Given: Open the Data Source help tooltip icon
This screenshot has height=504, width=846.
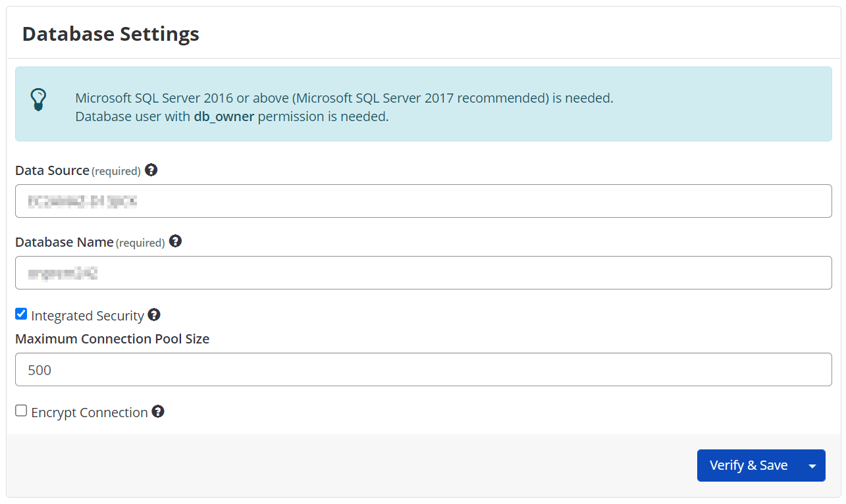Looking at the screenshot, I should [151, 170].
